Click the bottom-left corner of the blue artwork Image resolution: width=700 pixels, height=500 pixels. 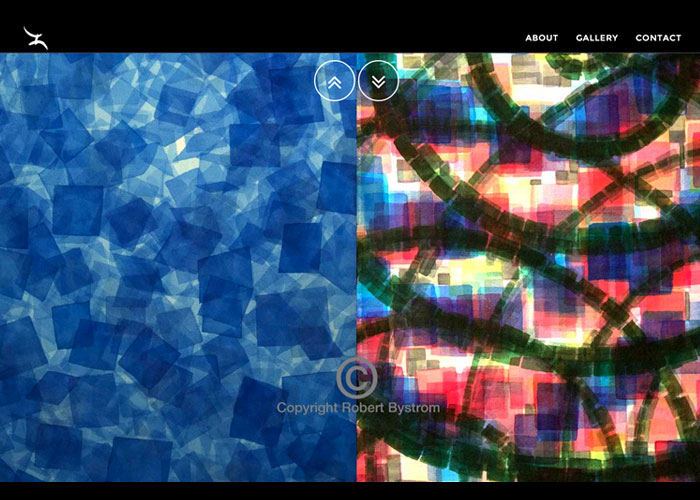pyautogui.click(x=4, y=478)
